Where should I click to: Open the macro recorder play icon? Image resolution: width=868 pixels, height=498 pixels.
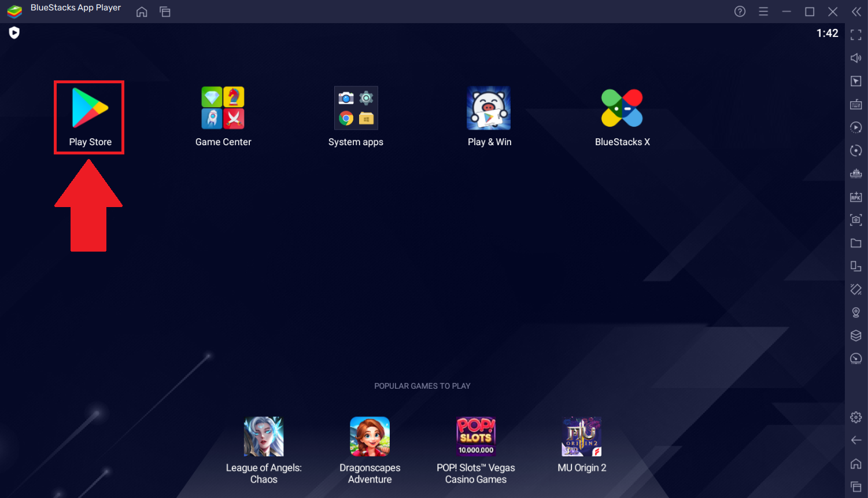856,127
